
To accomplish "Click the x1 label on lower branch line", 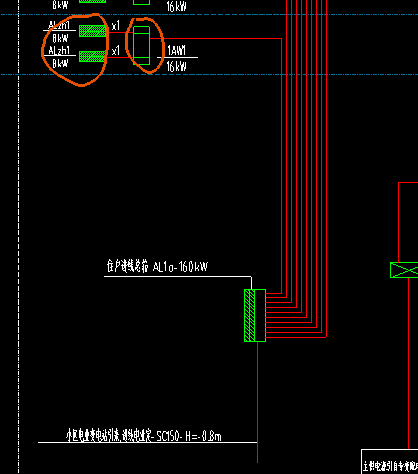I will coord(115,51).
